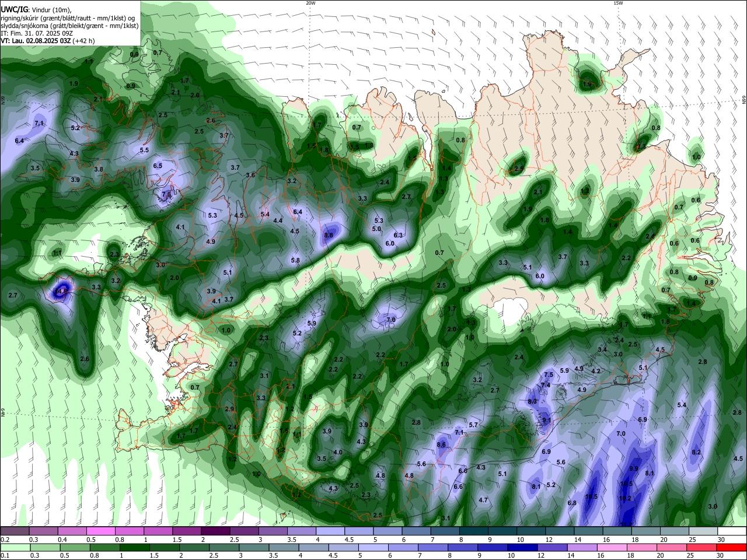
Task: Click the white snow swatch at label 30
Action: tap(733, 531)
